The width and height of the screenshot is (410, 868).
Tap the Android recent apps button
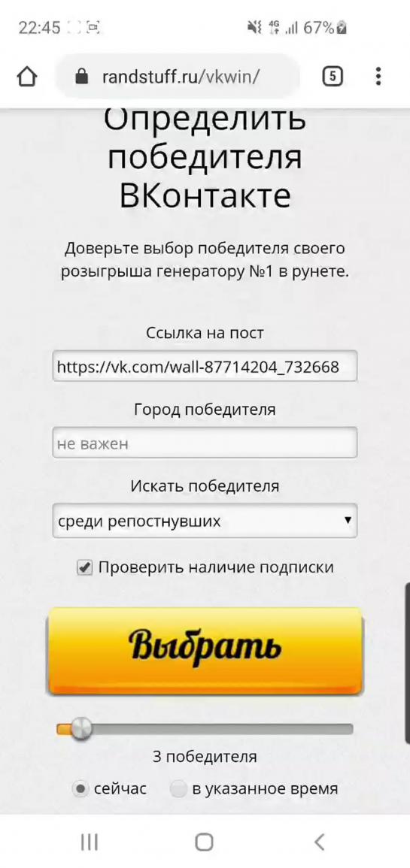pos(90,842)
